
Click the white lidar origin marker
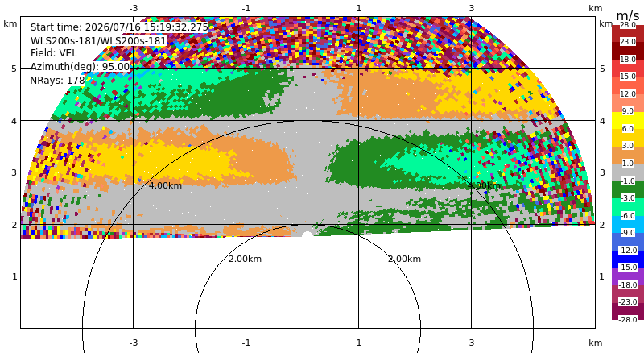(308, 234)
